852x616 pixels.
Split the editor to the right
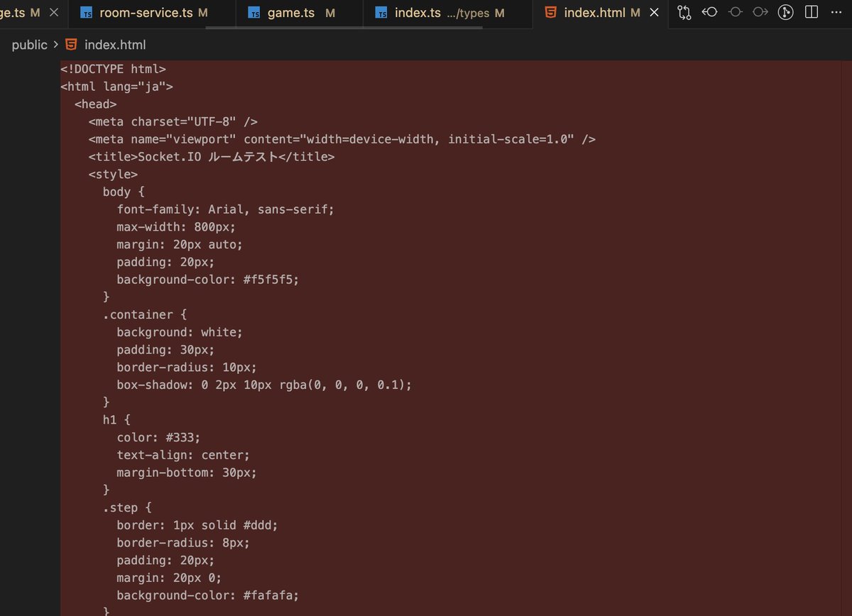(x=811, y=13)
